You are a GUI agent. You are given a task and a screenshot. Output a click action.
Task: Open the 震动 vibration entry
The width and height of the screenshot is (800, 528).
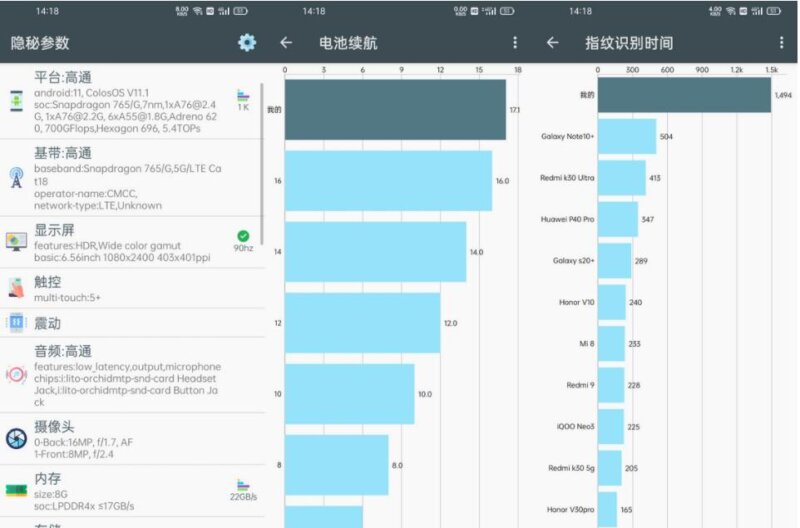click(132, 322)
